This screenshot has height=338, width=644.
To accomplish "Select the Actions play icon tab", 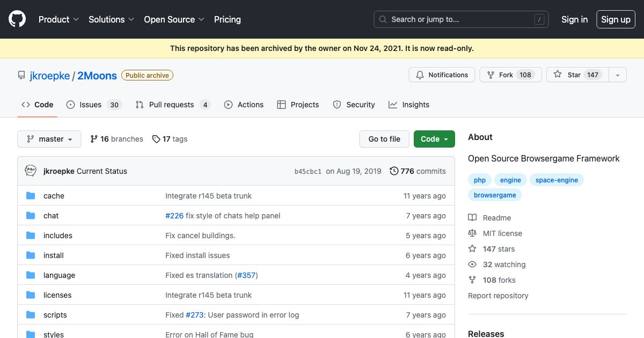I will pos(228,105).
